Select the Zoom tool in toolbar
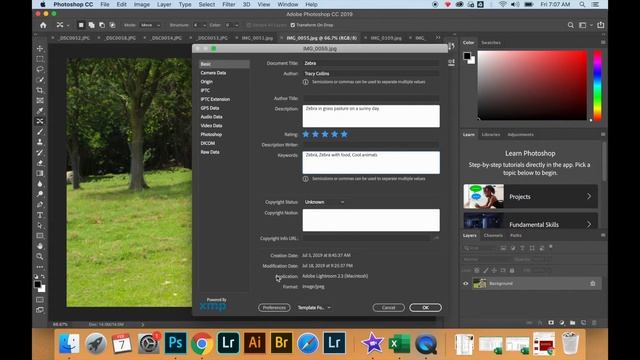 (40, 257)
